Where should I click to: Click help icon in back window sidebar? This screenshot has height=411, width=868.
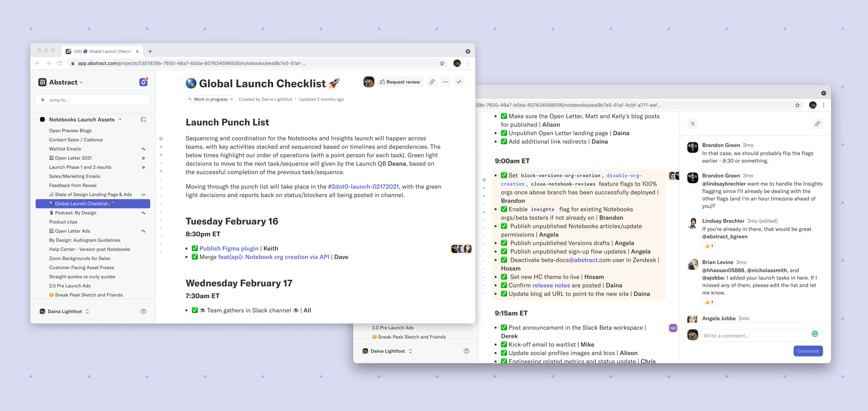466,351
